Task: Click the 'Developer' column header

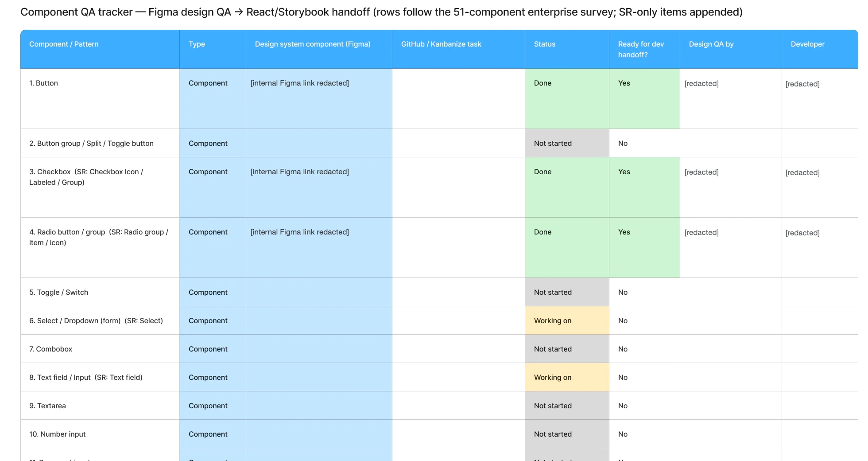Action: [820, 49]
